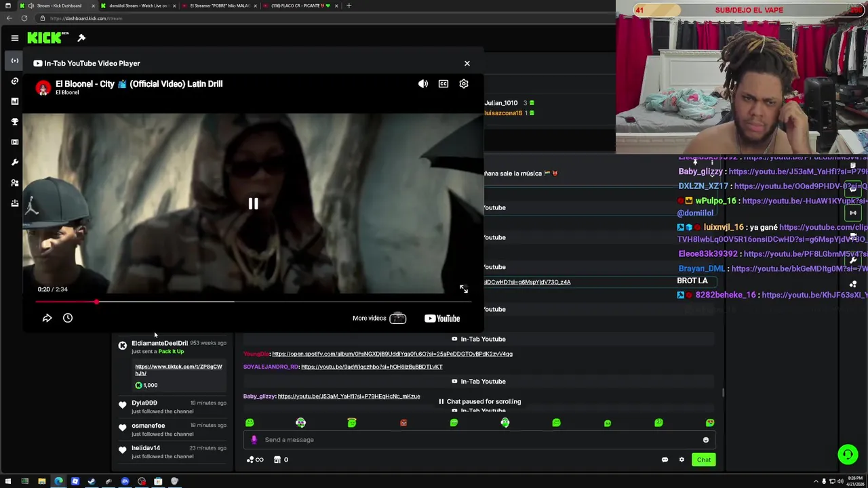This screenshot has width=868, height=488.
Task: Open the community users sidebar icon
Action: click(x=14, y=183)
